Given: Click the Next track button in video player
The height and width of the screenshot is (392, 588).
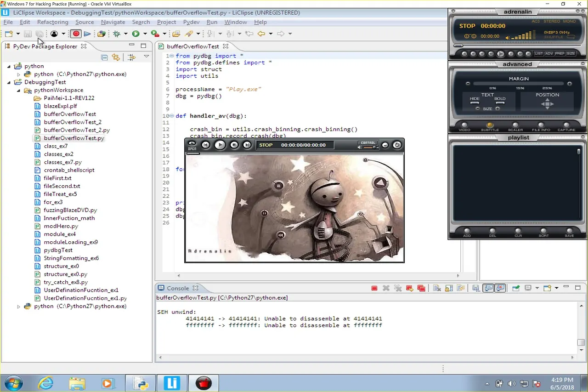Looking at the screenshot, I should coord(247,145).
